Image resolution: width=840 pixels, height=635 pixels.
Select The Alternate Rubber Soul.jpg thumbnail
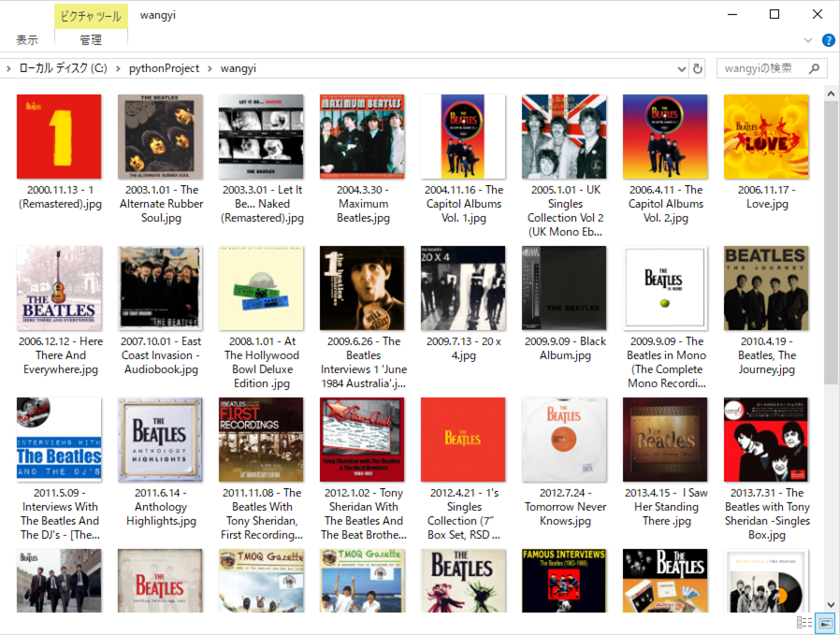click(160, 137)
